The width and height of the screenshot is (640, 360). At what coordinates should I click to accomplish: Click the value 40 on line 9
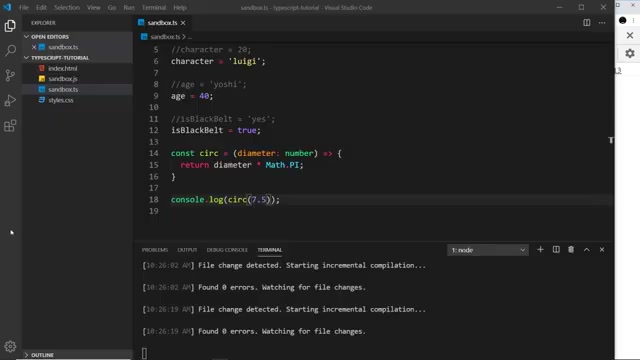pyautogui.click(x=204, y=96)
